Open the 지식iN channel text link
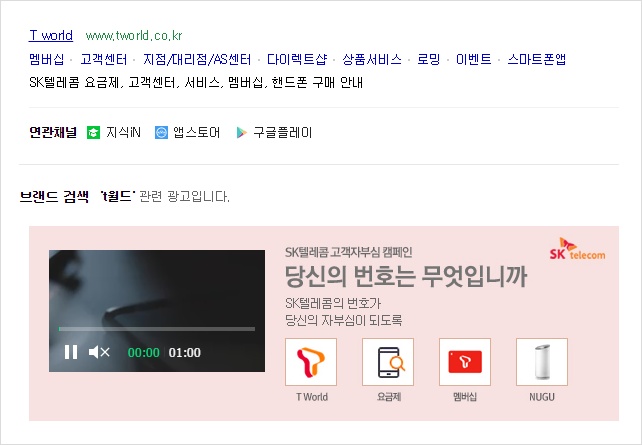Screen dimensions: 642x445 [123, 133]
